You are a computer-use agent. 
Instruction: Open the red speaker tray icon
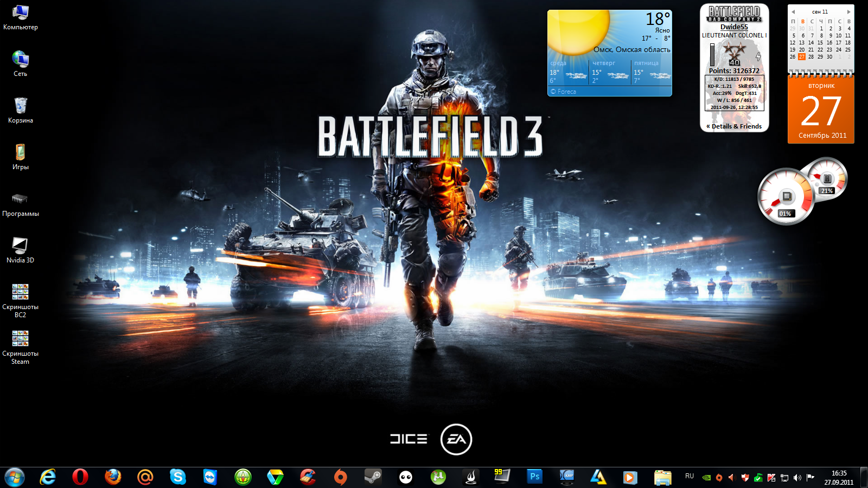732,478
